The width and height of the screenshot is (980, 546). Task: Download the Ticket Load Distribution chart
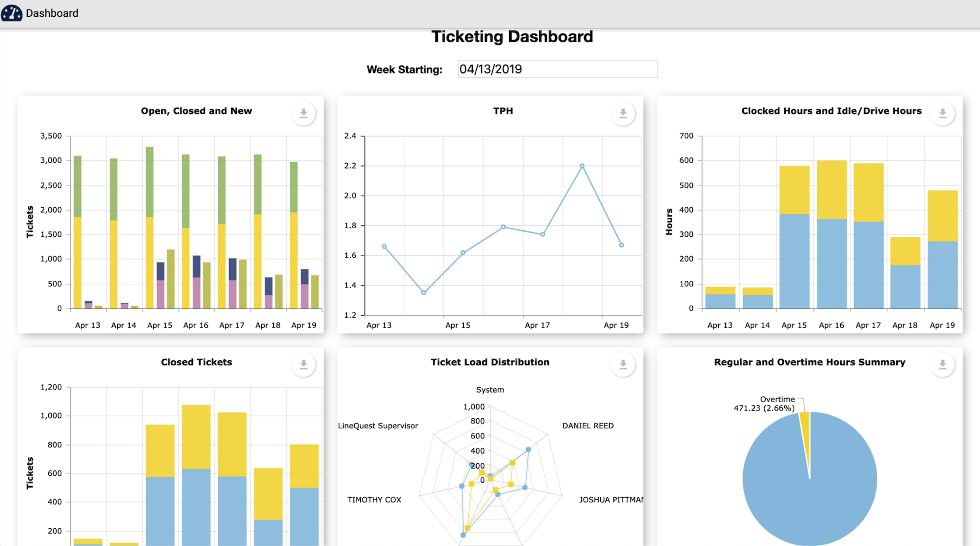(x=623, y=365)
